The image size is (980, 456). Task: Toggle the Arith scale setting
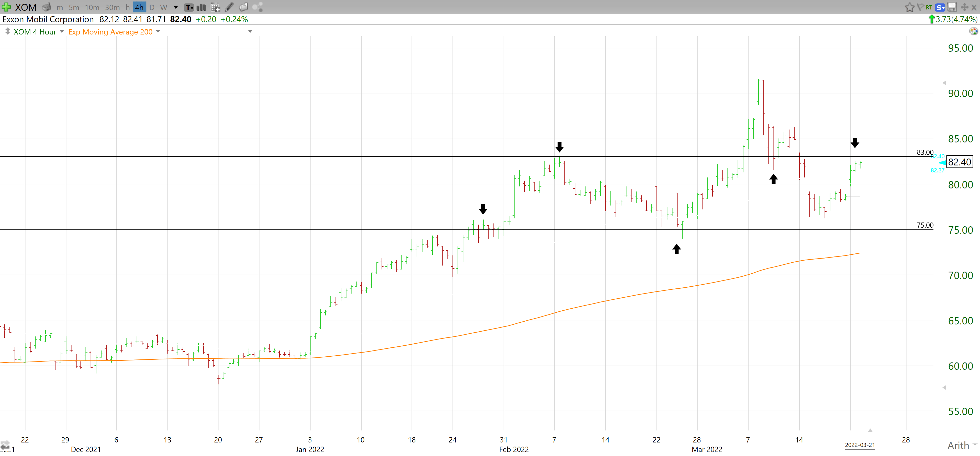coord(958,445)
